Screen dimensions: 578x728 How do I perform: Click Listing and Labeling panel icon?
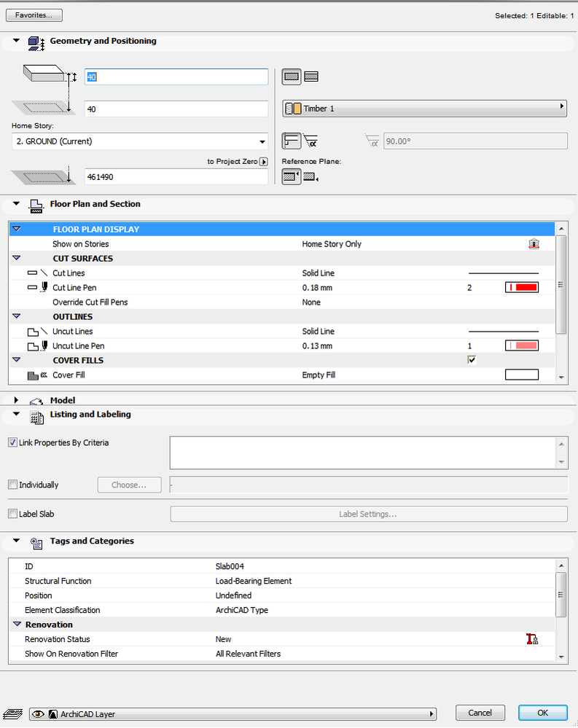click(x=36, y=417)
